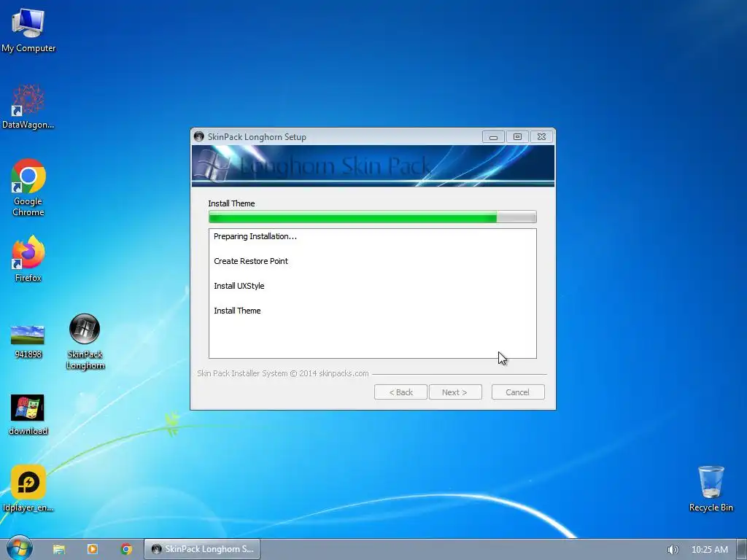Select the Firefox desktop shortcut

(x=28, y=259)
